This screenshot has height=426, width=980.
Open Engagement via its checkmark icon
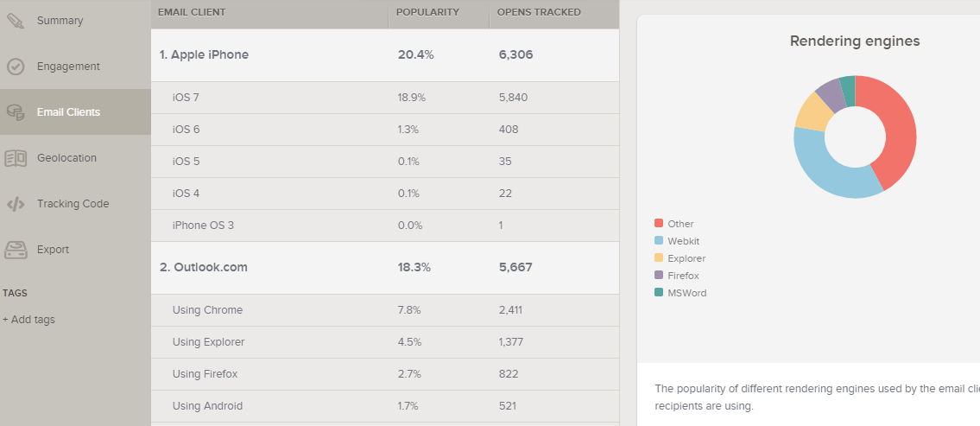click(x=15, y=67)
